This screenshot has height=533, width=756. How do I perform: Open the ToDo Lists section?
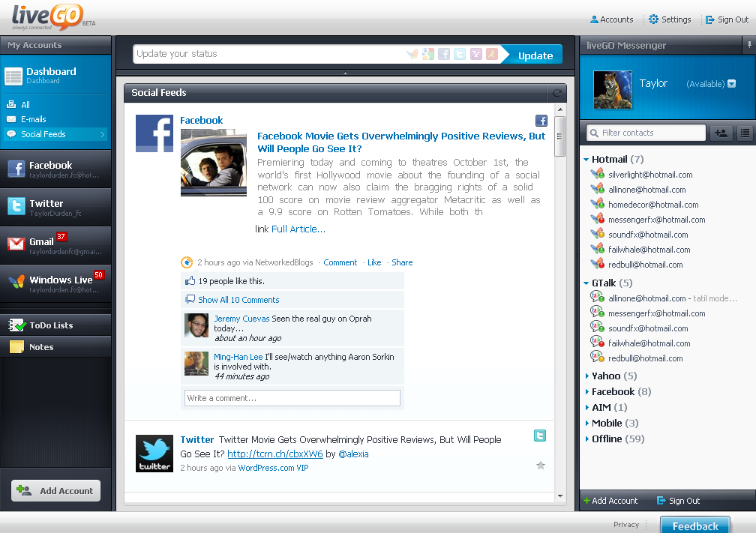(x=55, y=325)
